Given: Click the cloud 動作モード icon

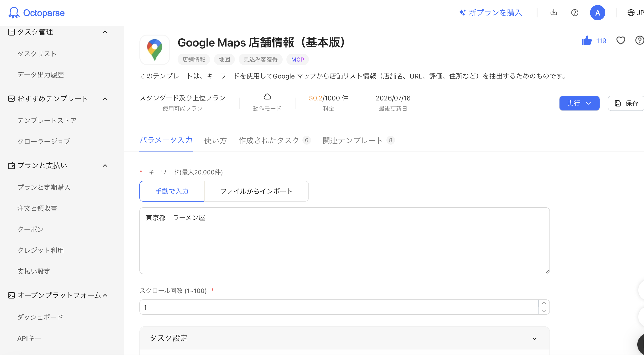Looking at the screenshot, I should [267, 96].
